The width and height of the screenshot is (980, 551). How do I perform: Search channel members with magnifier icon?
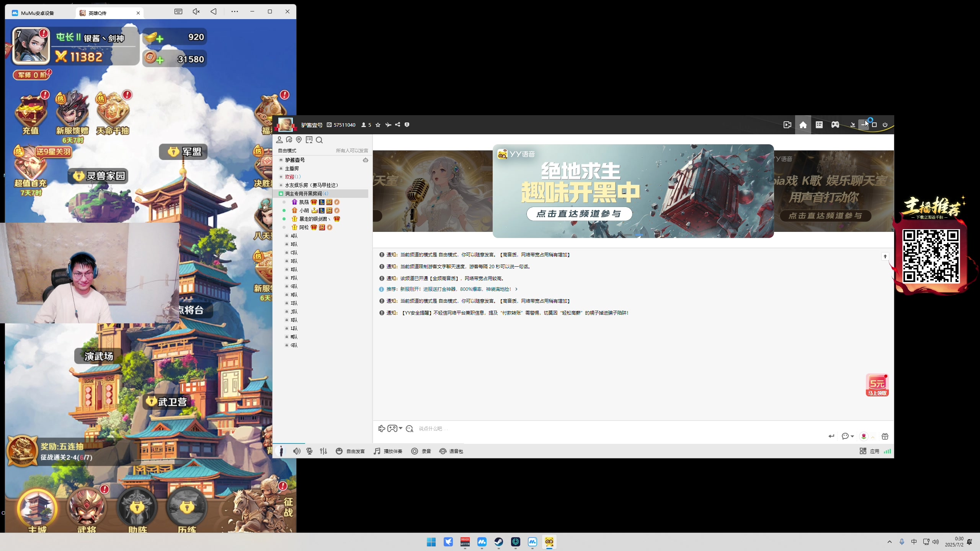coord(319,140)
